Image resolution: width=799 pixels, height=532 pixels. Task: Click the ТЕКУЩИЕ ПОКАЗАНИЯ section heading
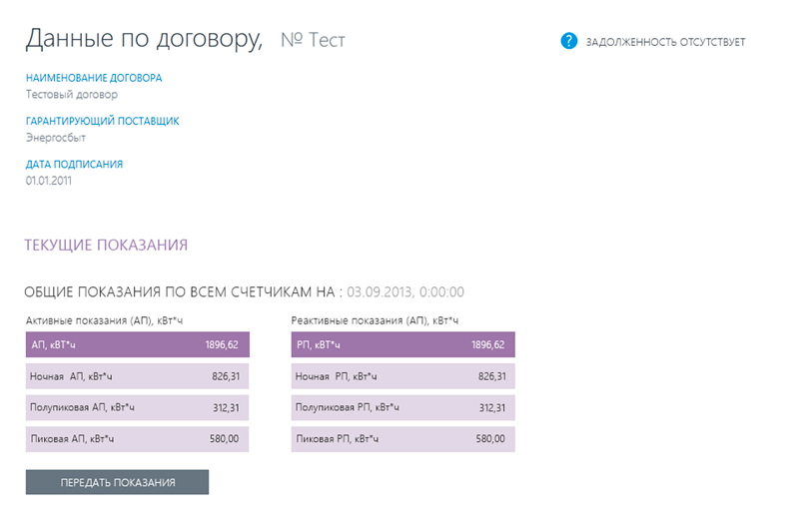pyautogui.click(x=107, y=245)
